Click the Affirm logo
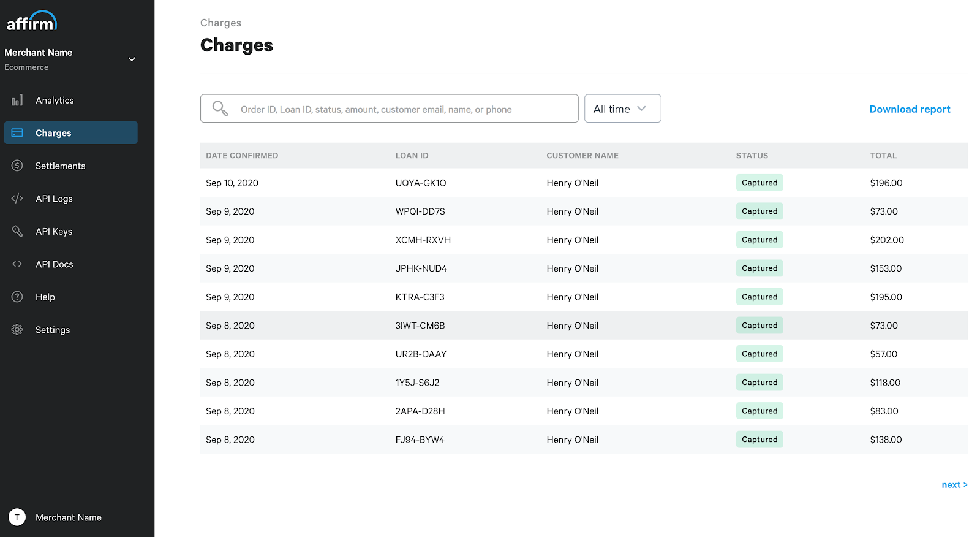 tap(32, 21)
